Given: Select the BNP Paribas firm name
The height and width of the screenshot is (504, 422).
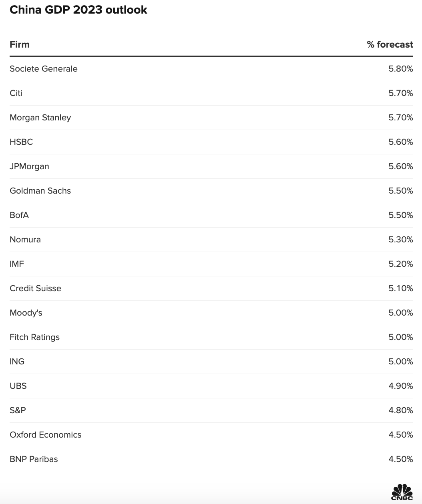Looking at the screenshot, I should pyautogui.click(x=34, y=459).
